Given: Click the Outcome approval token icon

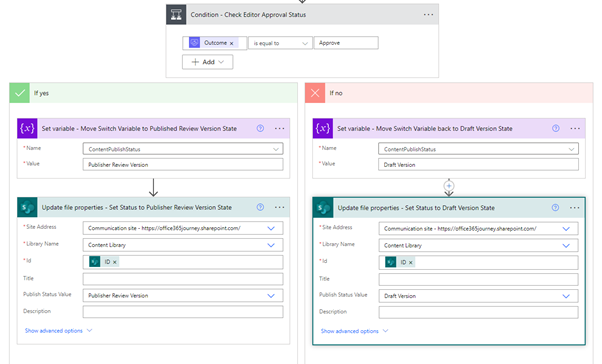Looking at the screenshot, I should (194, 43).
